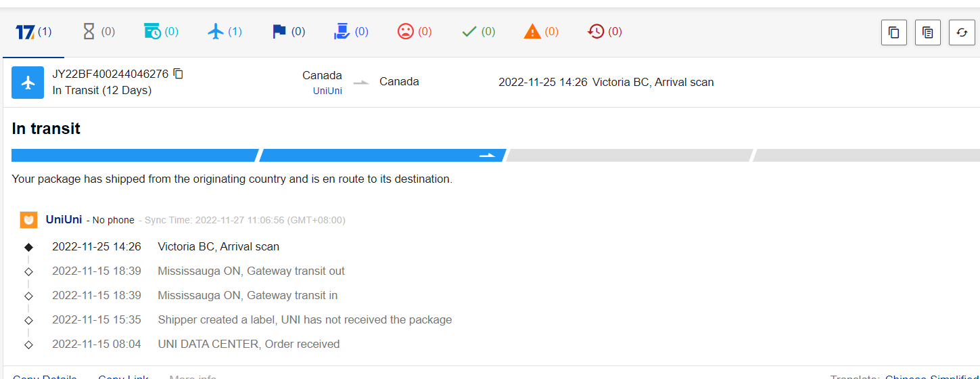Open the all packages 17 tab

point(34,32)
